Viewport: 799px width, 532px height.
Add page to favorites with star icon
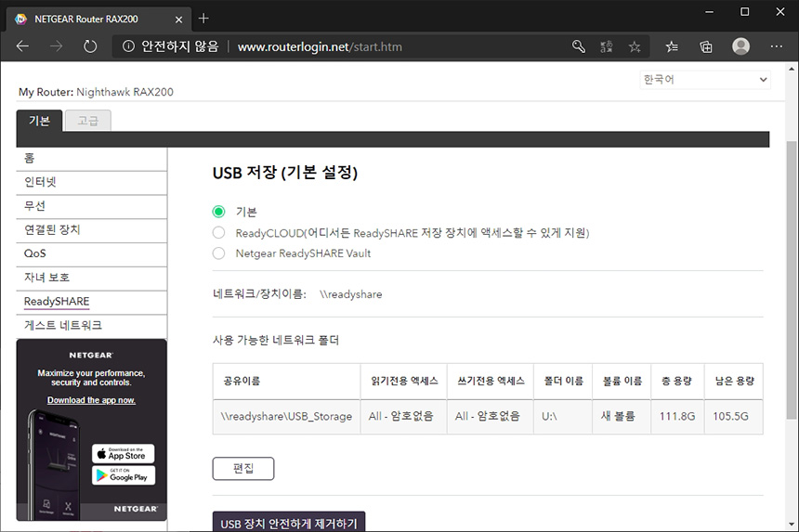point(635,46)
